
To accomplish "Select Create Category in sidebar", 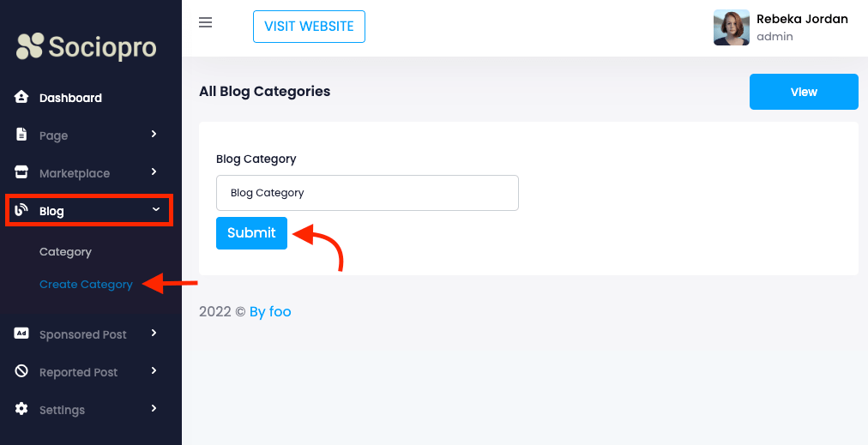I will (x=86, y=285).
